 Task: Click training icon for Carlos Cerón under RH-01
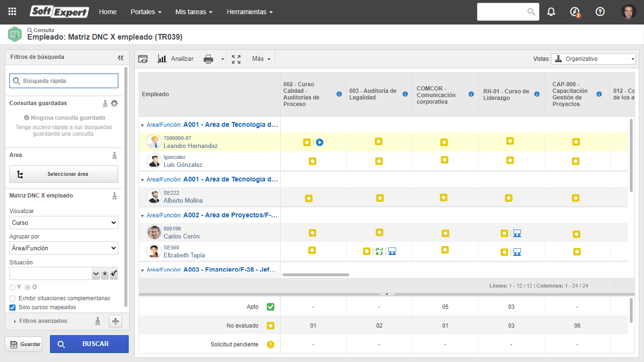point(517,233)
